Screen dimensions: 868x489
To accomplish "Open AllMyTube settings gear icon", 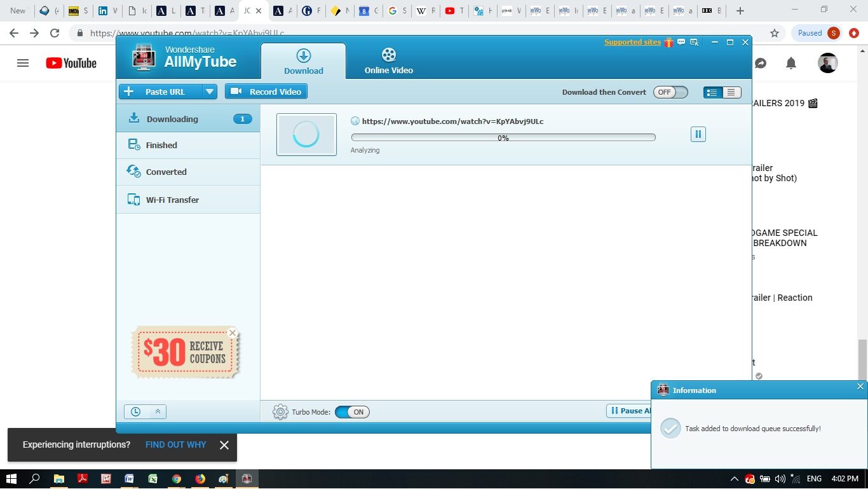I will pyautogui.click(x=280, y=412).
